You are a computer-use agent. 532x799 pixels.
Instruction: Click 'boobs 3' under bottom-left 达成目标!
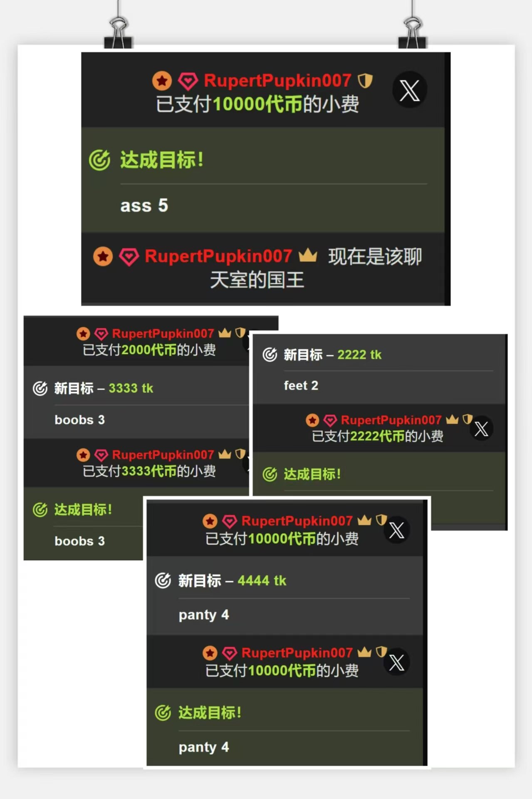[x=80, y=541]
